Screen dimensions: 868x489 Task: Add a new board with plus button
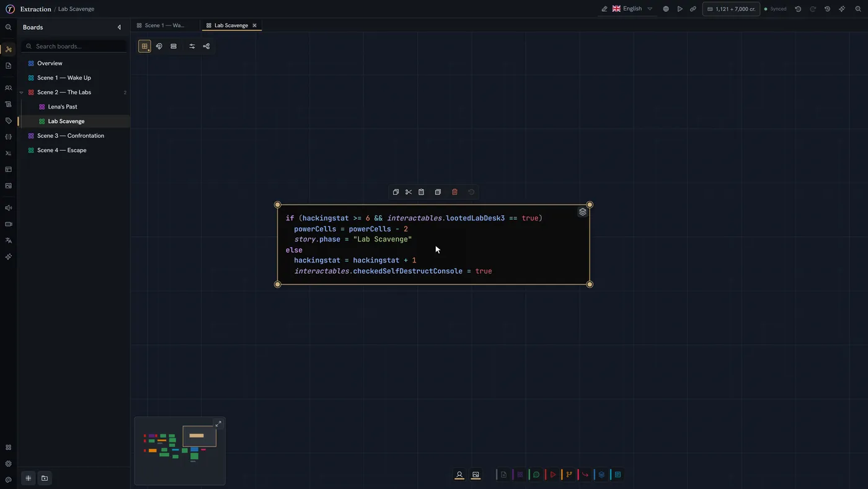coord(29,478)
